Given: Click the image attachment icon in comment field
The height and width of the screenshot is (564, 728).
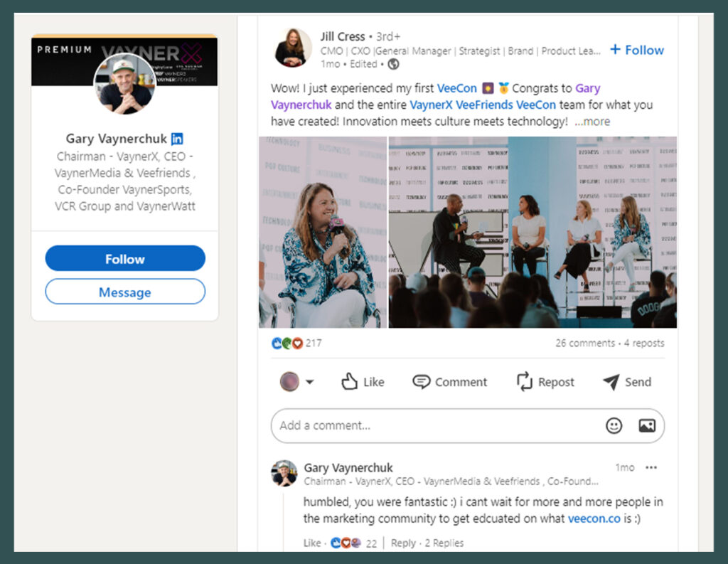Looking at the screenshot, I should [x=646, y=425].
